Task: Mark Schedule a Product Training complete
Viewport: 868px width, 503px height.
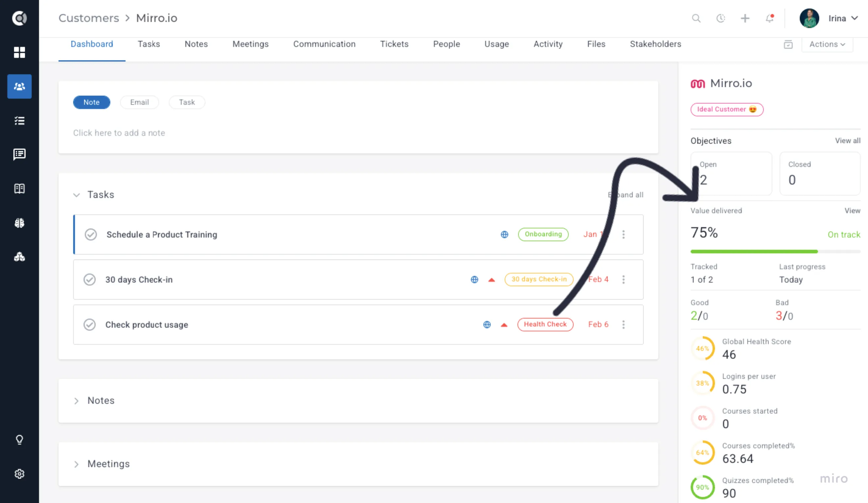Action: (91, 234)
